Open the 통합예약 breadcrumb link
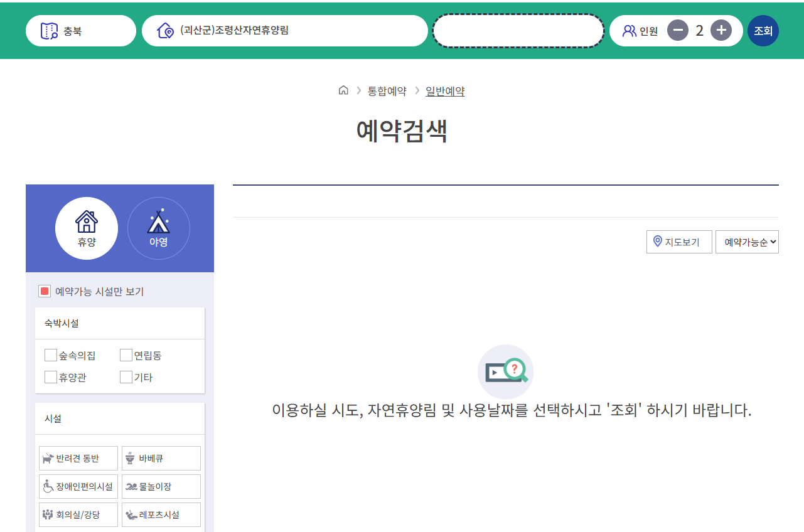Image resolution: width=804 pixels, height=532 pixels. pyautogui.click(x=387, y=91)
